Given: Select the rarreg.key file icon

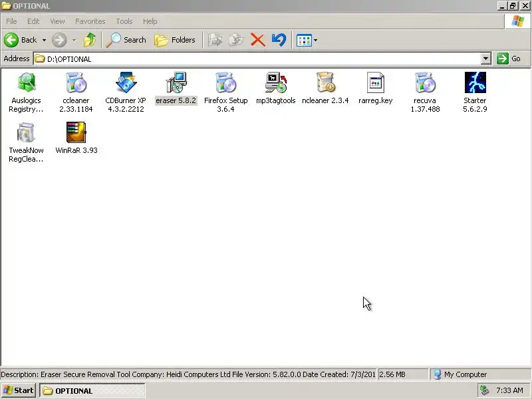Looking at the screenshot, I should coord(376,82).
